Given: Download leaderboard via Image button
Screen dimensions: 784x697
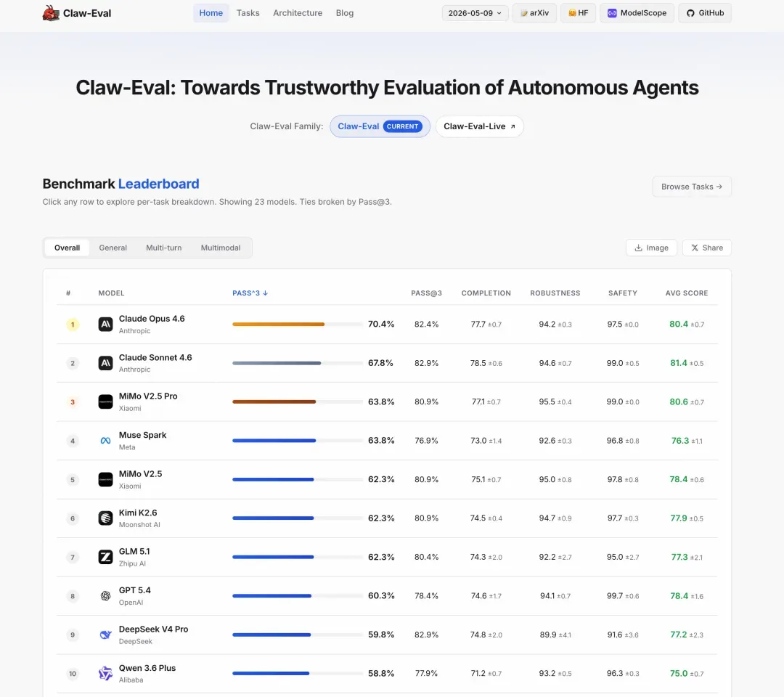Looking at the screenshot, I should point(651,248).
